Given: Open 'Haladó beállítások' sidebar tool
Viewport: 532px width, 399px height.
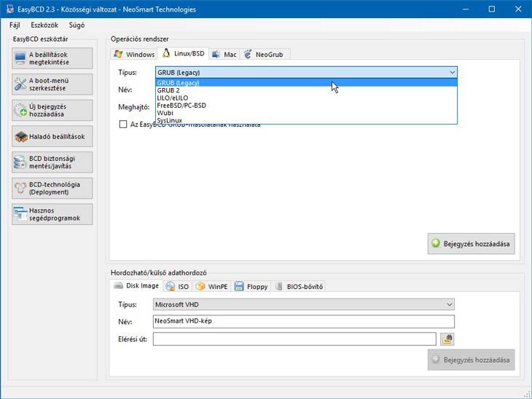Looking at the screenshot, I should click(52, 136).
